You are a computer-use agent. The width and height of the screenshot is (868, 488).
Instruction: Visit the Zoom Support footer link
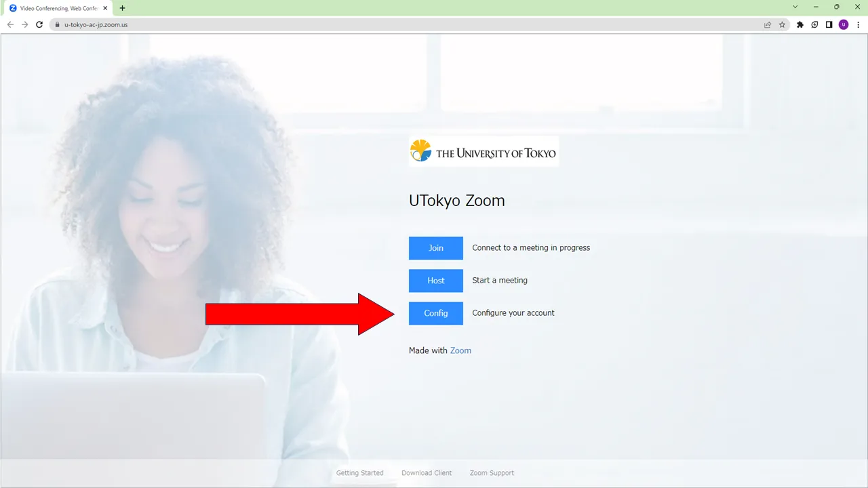[492, 473]
